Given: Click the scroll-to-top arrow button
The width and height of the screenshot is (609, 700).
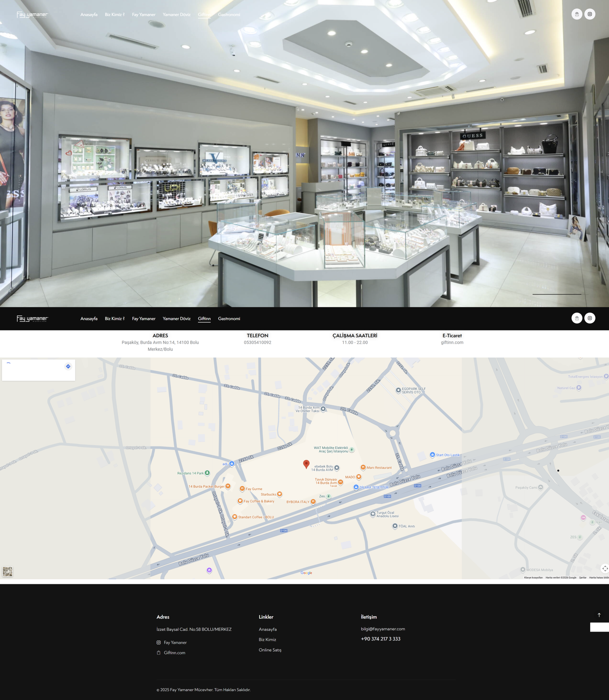Looking at the screenshot, I should (x=599, y=615).
